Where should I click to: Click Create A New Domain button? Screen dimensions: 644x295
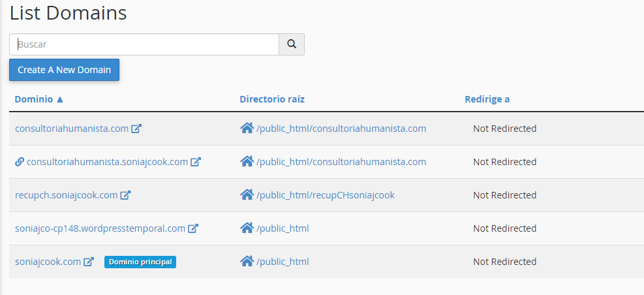[x=65, y=70]
